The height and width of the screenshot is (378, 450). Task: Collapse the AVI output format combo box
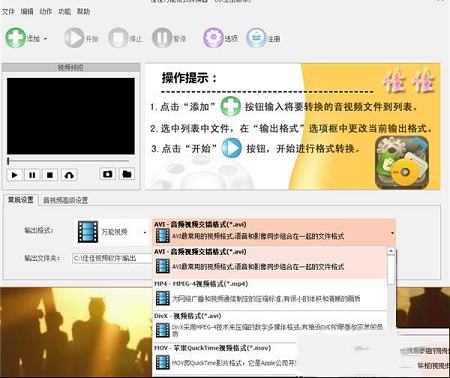tap(392, 233)
